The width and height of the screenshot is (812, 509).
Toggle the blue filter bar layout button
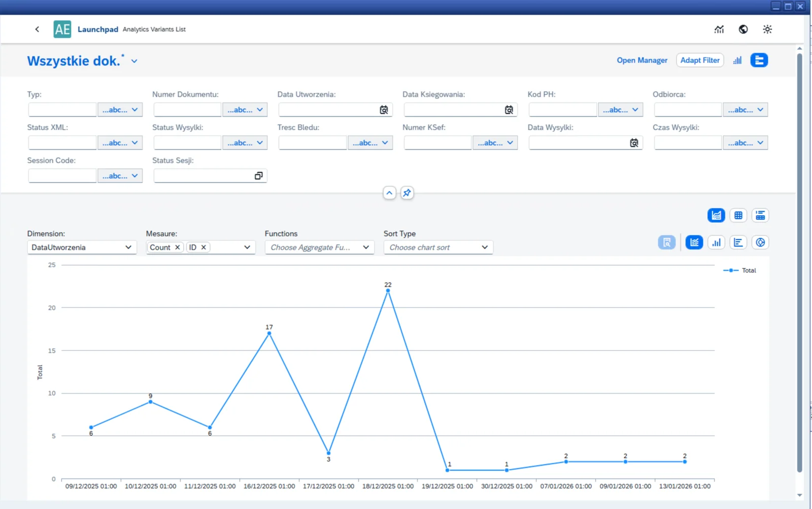point(759,60)
